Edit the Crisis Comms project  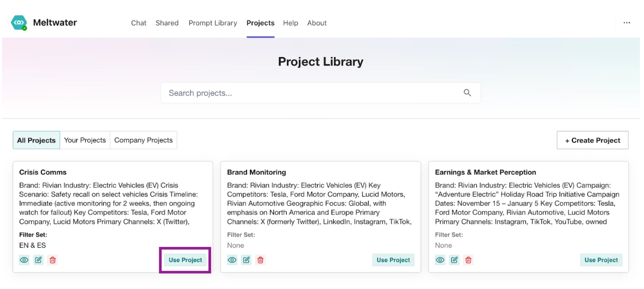[x=38, y=260]
